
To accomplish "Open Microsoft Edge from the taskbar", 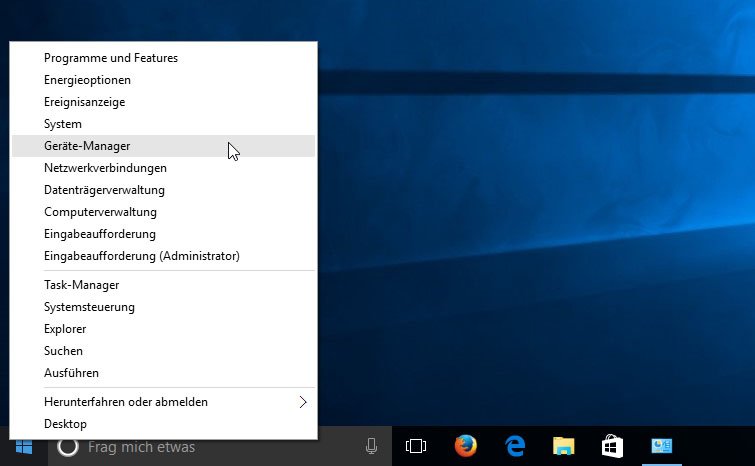I will pyautogui.click(x=515, y=447).
